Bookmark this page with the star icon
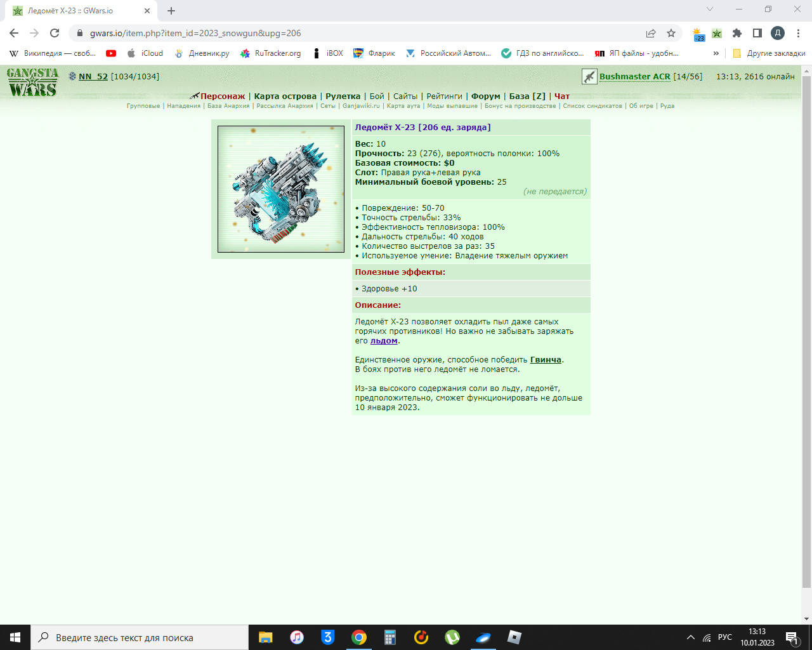Screen dimensions: 812x650 point(671,33)
